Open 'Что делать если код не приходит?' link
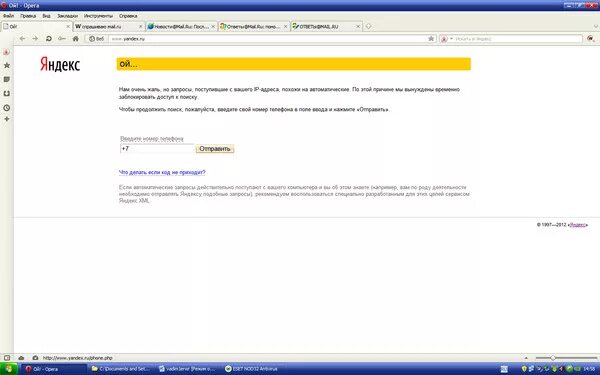Image resolution: width=600 pixels, height=375 pixels. point(162,173)
